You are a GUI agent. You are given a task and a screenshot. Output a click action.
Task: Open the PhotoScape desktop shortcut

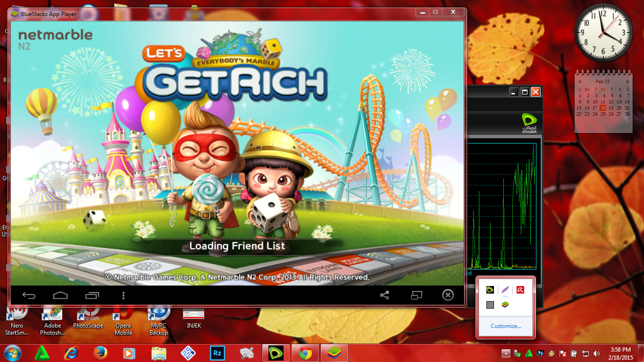(88, 319)
